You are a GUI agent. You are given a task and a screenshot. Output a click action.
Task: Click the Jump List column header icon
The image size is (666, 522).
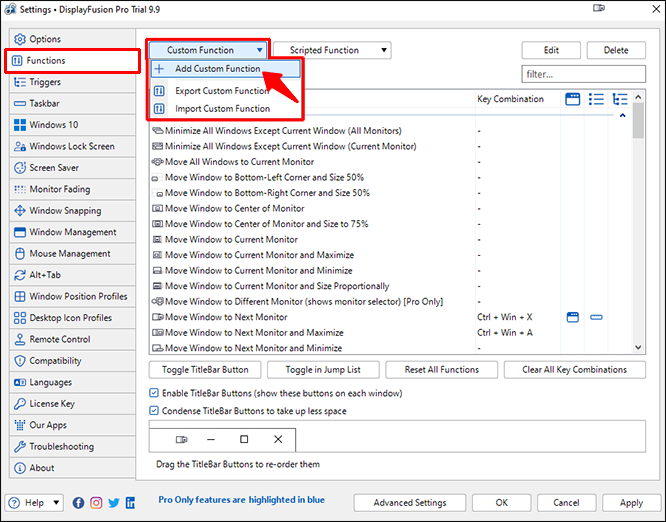coord(596,99)
